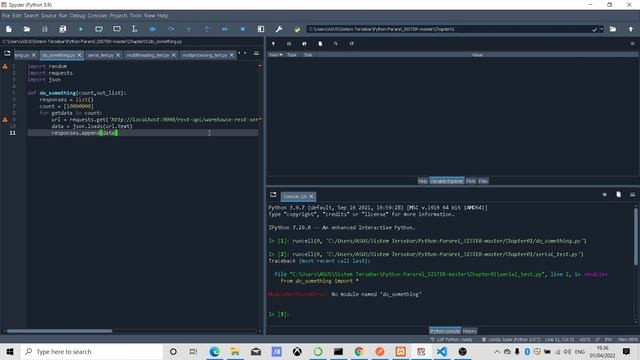This screenshot has height=360, width=640.
Task: Run cell and advance to next
Action: [117, 29]
